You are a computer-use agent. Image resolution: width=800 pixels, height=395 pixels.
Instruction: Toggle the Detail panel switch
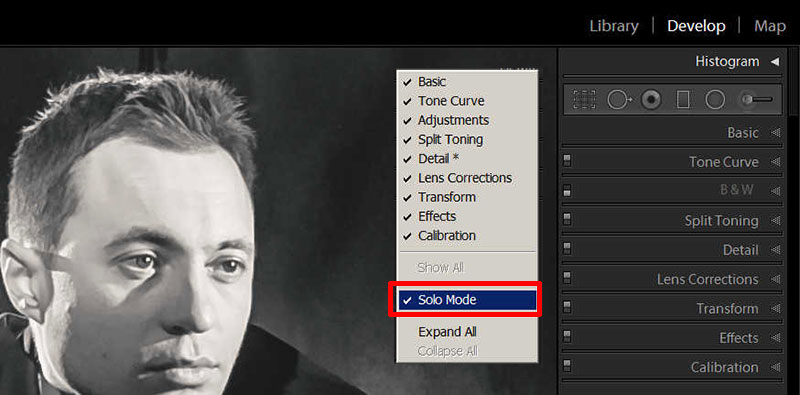[x=567, y=249]
